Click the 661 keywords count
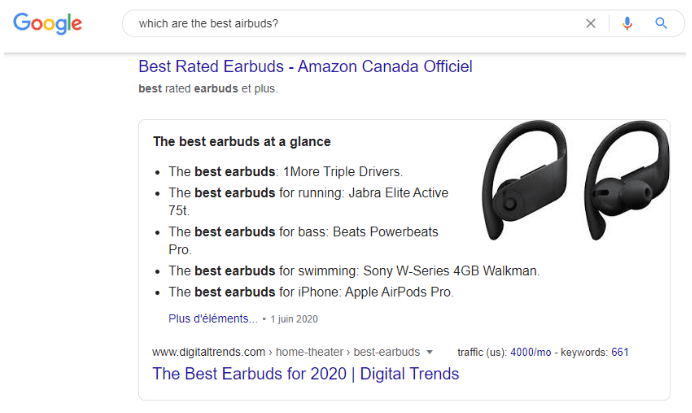 tap(619, 352)
